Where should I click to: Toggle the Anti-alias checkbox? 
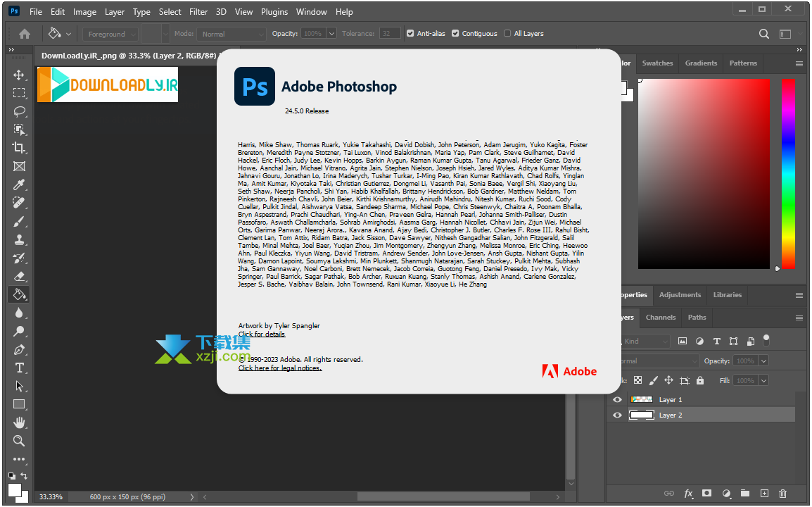point(410,34)
